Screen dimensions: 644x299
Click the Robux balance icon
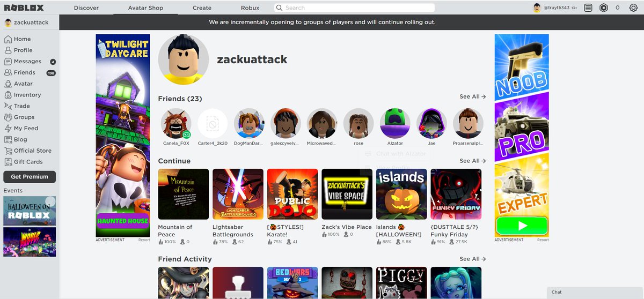pyautogui.click(x=604, y=8)
